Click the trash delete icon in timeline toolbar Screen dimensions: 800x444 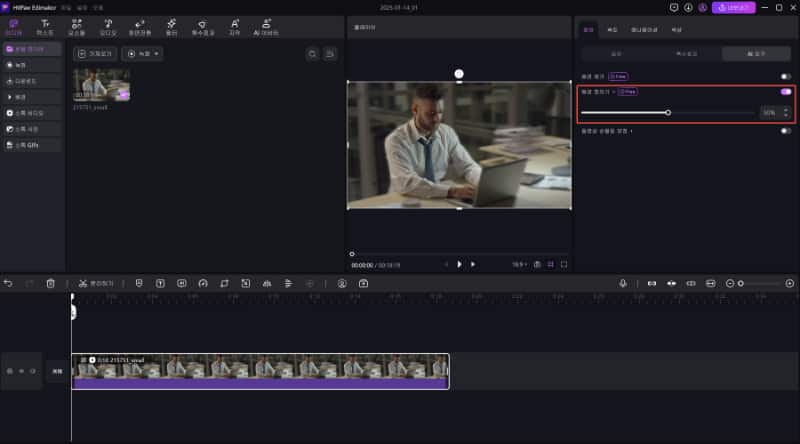(x=50, y=283)
